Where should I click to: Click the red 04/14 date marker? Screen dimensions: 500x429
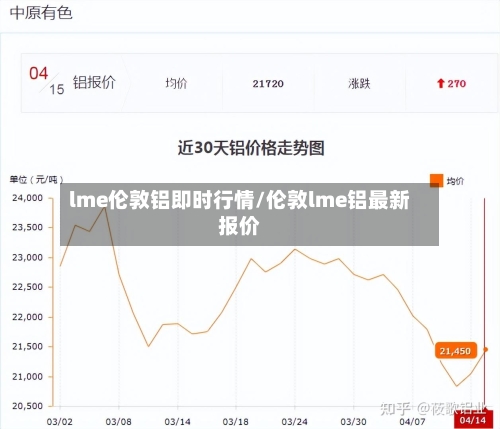coord(473,420)
